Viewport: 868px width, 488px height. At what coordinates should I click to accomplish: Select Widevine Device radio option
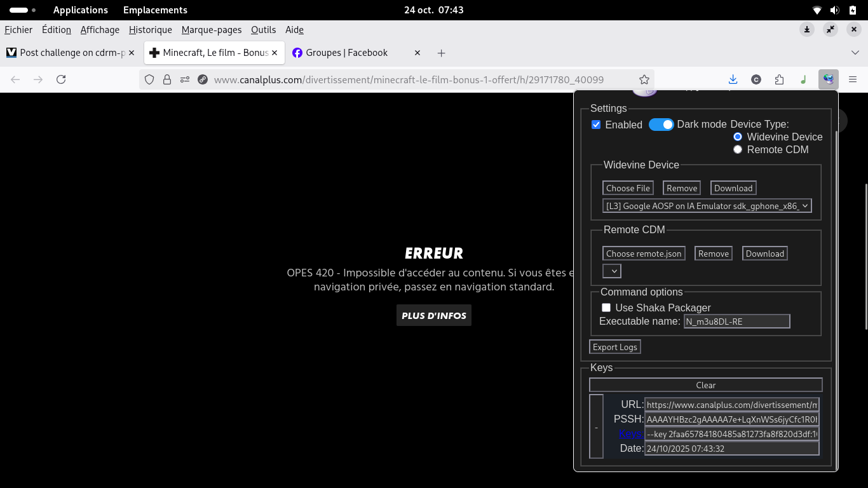(x=738, y=137)
